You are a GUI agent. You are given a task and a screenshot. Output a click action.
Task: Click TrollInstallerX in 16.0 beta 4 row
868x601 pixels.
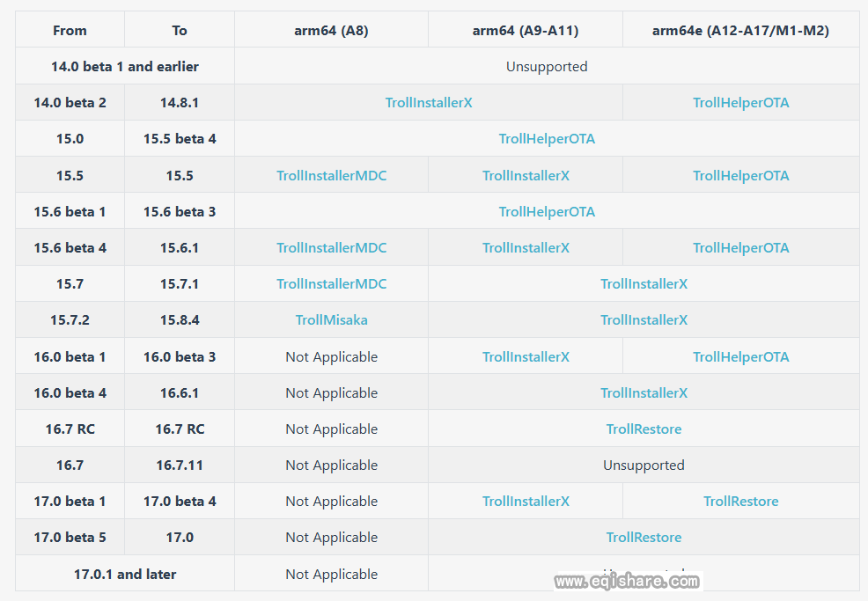(644, 393)
